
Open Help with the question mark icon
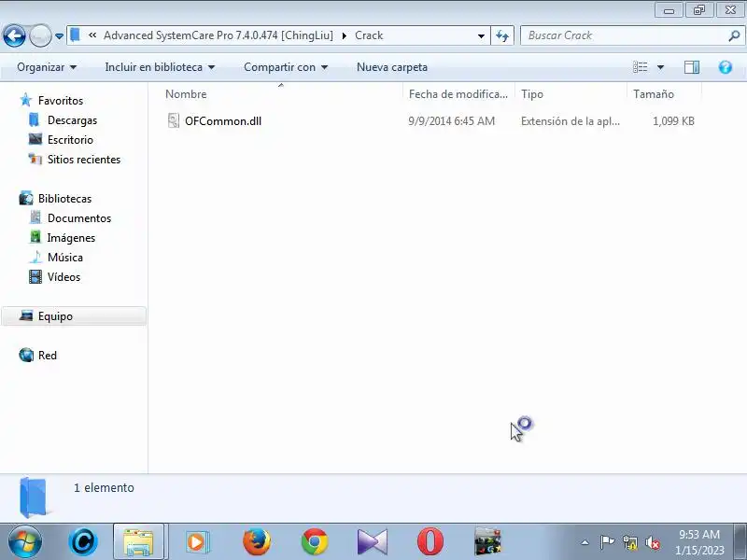point(726,67)
